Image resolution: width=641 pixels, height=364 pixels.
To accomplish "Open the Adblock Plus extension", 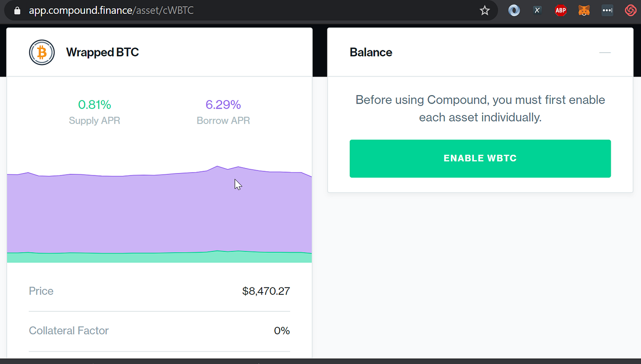I will pos(560,10).
